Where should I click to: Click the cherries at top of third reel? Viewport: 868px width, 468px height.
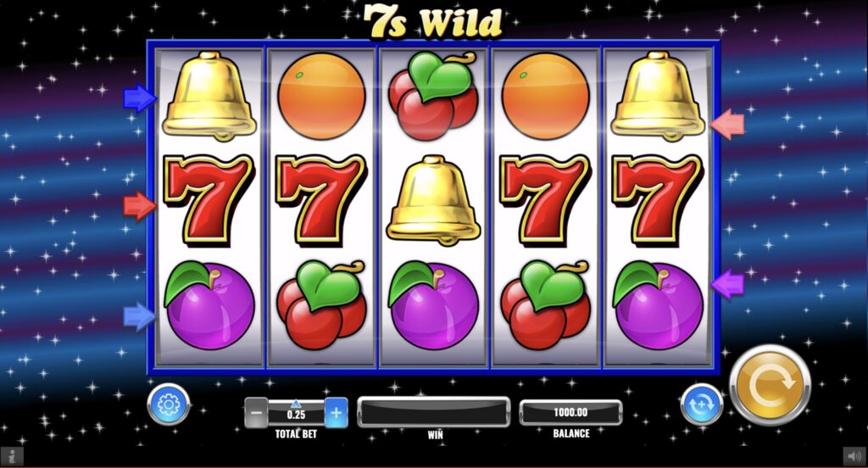tap(433, 95)
